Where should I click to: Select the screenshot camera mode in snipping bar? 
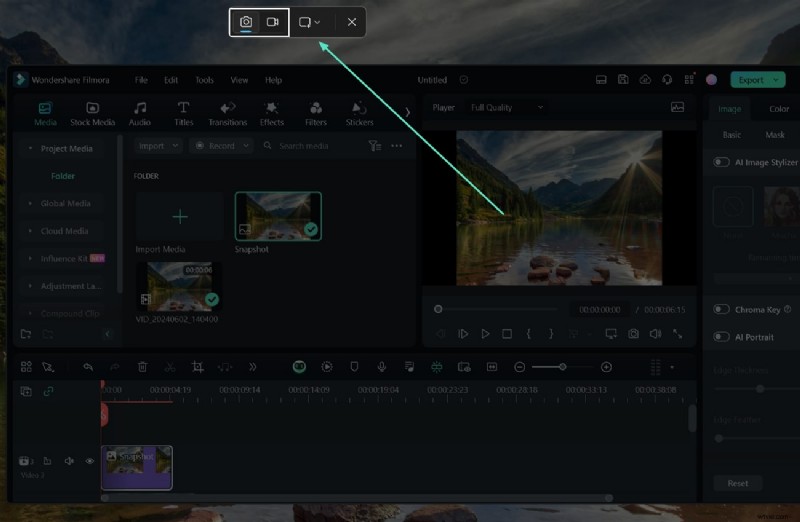tap(246, 22)
